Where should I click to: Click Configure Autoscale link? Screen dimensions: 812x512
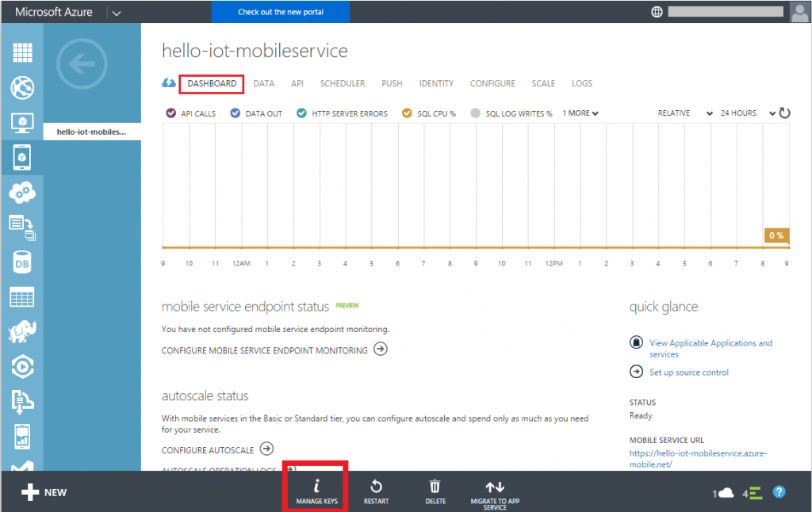[217, 449]
